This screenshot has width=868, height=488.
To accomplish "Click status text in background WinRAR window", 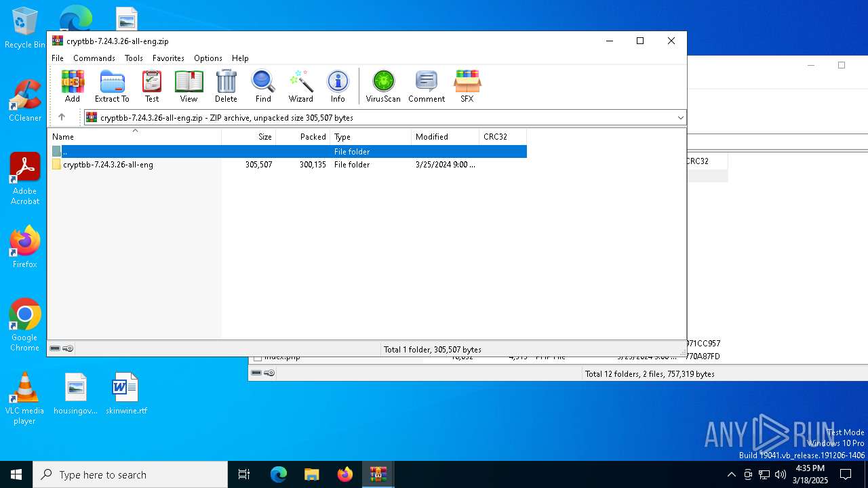I will click(x=650, y=373).
